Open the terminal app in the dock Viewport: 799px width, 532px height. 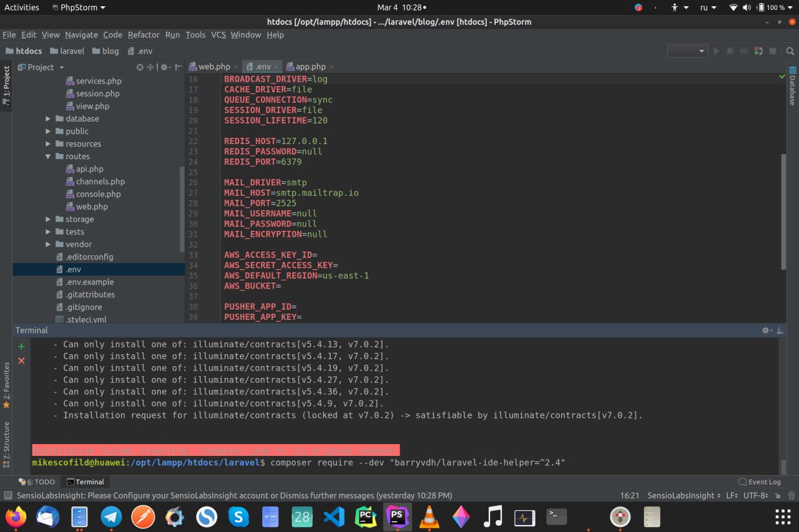coord(557,516)
